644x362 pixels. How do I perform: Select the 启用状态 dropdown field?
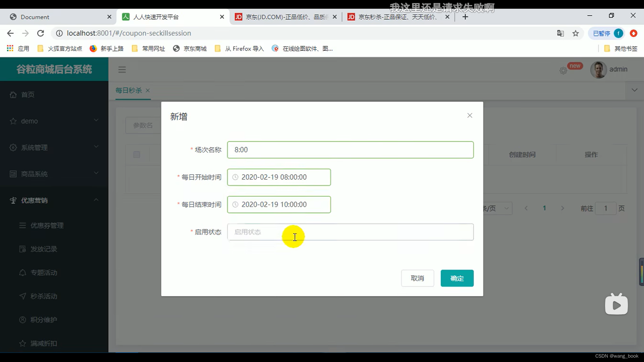pos(350,232)
